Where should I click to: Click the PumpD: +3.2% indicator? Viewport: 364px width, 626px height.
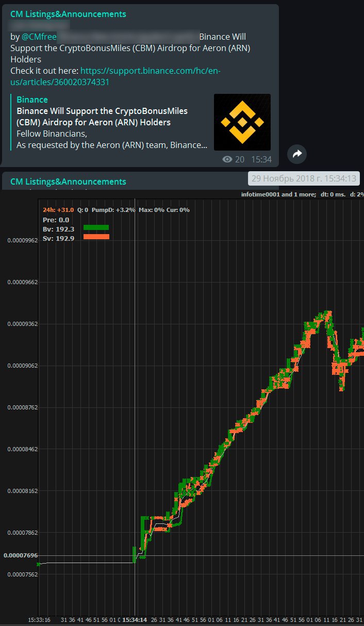[113, 210]
